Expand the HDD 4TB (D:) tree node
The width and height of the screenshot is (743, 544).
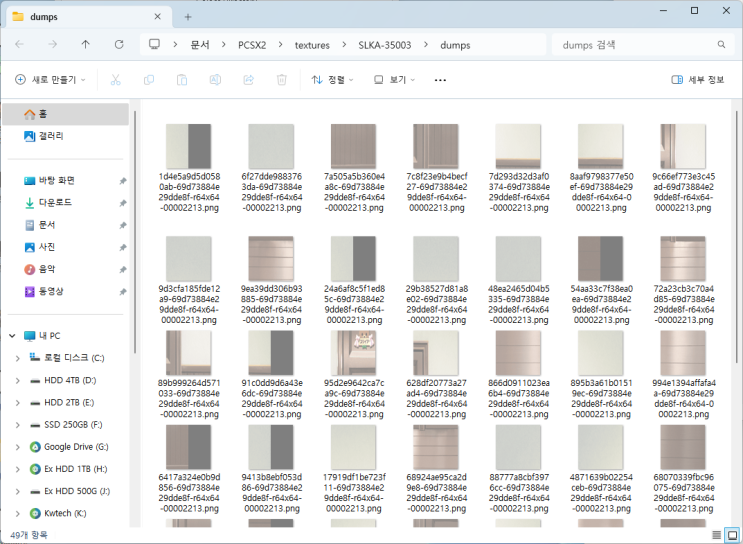17,380
